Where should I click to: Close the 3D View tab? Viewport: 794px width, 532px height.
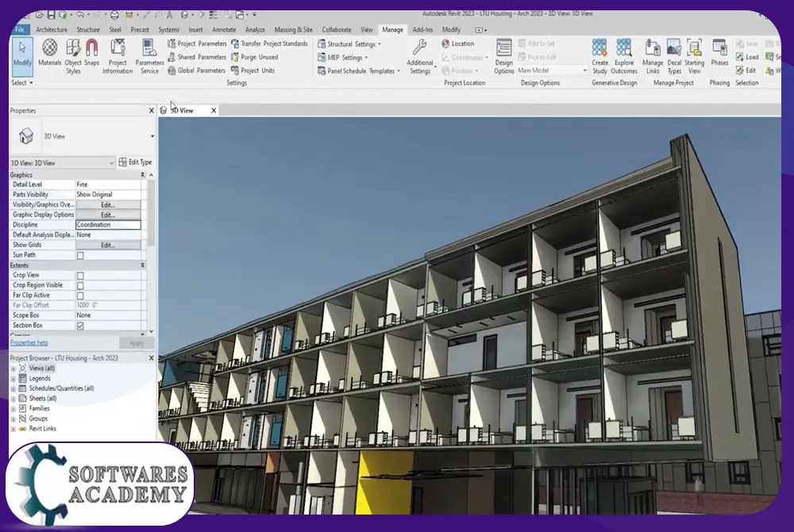coord(214,110)
